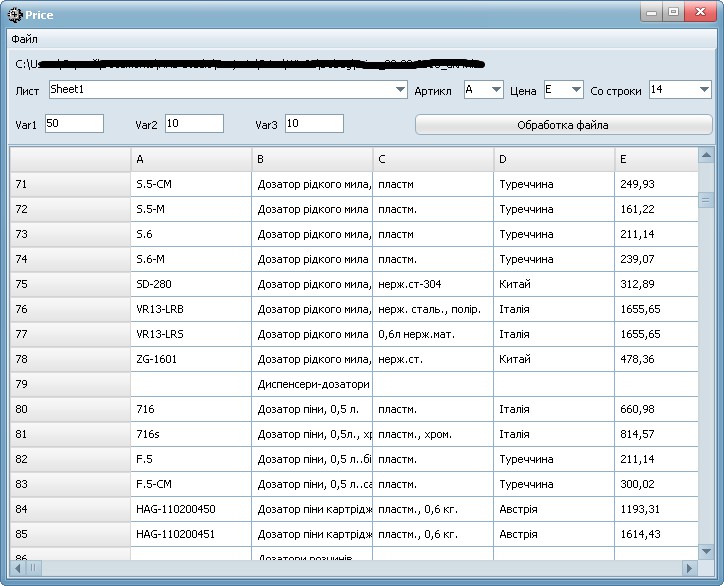The width and height of the screenshot is (724, 586).
Task: Select column header E
Action: tap(656, 159)
